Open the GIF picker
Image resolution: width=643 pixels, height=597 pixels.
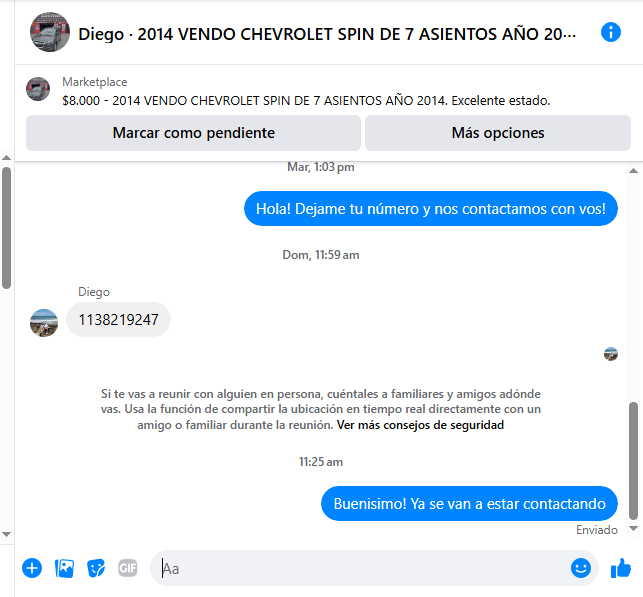click(128, 568)
